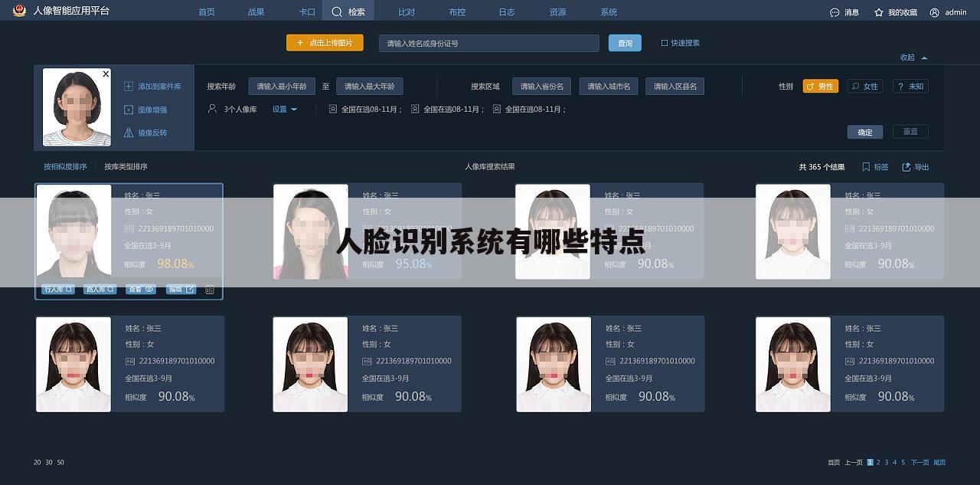The image size is (980, 485).
Task: Show 20 results per page
Action: [x=38, y=462]
